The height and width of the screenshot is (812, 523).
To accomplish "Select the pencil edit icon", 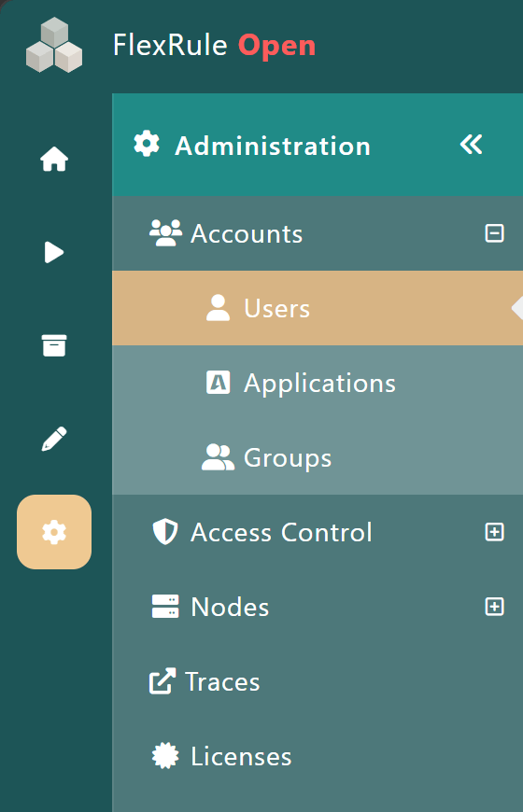I will 54,439.
